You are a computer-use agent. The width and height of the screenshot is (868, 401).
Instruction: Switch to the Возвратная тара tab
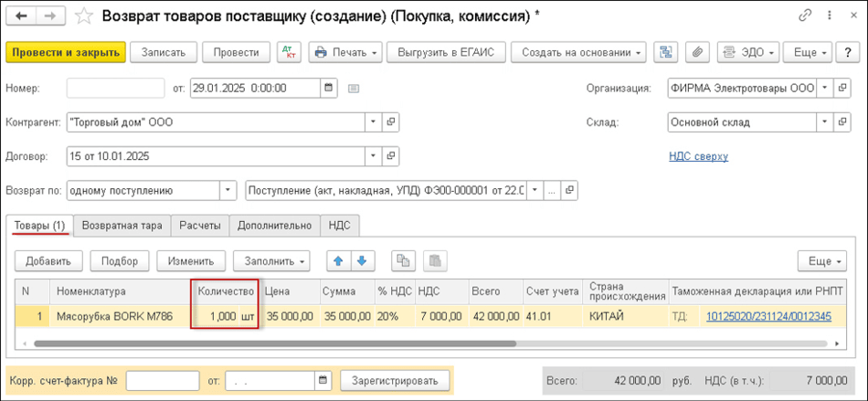click(122, 225)
